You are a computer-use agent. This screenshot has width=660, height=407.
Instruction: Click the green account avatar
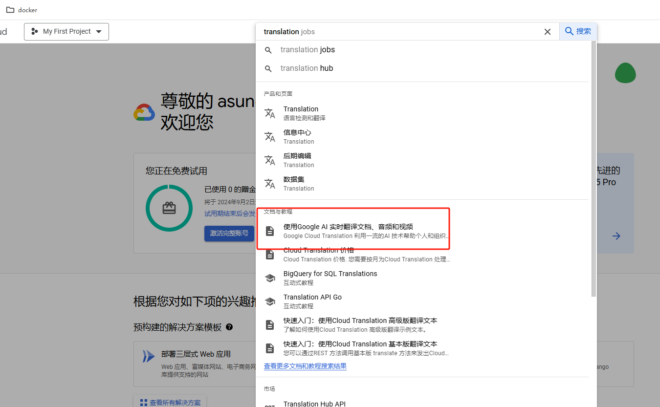pyautogui.click(x=625, y=73)
